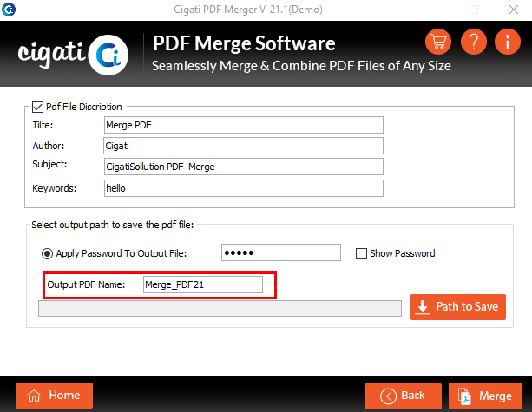Enable the Show Password checkbox

click(x=361, y=253)
